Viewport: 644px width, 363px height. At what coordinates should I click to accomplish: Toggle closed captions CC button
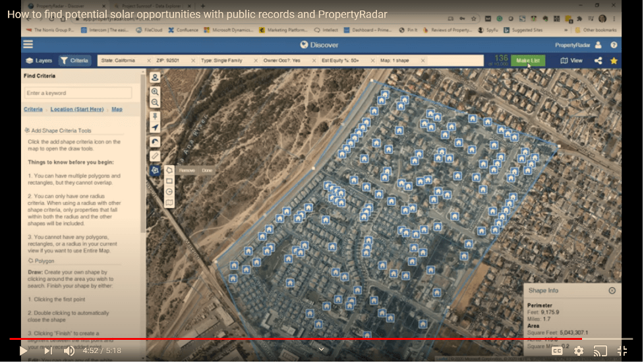(557, 350)
